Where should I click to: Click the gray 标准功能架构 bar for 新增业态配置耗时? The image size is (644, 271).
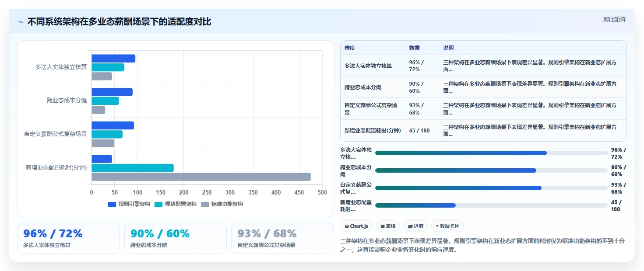click(x=201, y=177)
